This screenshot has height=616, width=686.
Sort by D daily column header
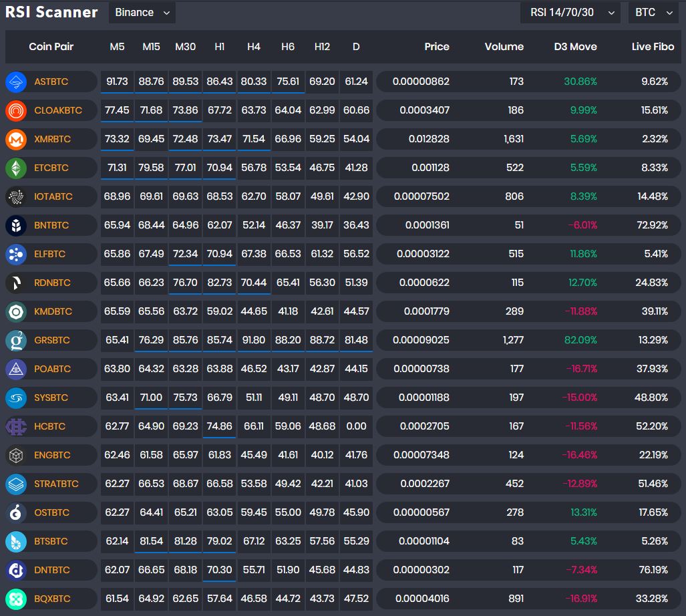click(356, 47)
